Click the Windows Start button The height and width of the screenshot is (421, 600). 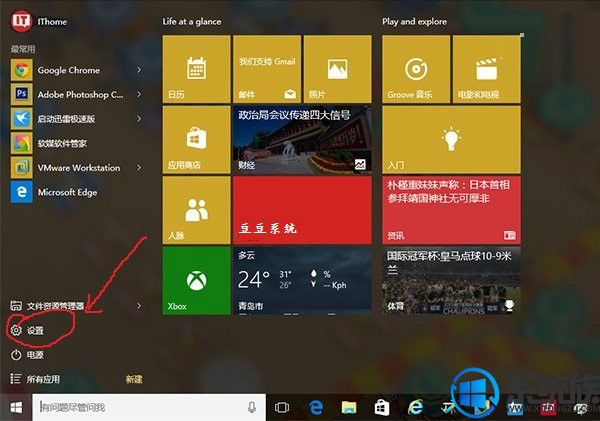pyautogui.click(x=16, y=408)
